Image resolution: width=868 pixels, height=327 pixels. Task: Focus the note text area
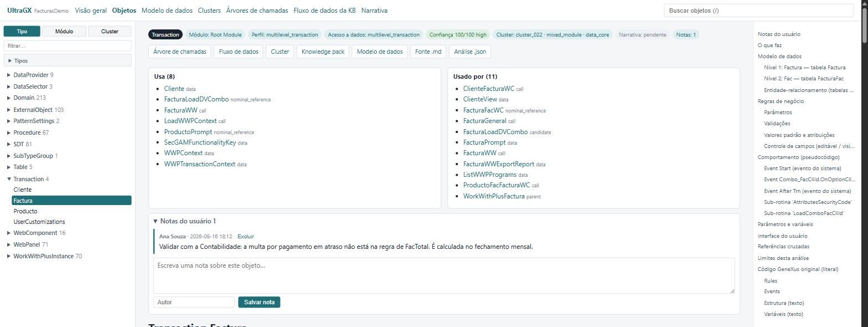pyautogui.click(x=444, y=275)
